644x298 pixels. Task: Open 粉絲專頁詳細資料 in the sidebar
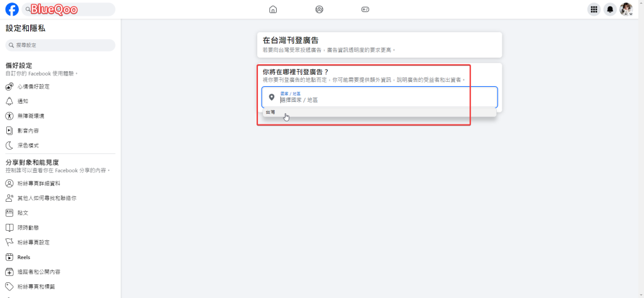coord(38,183)
